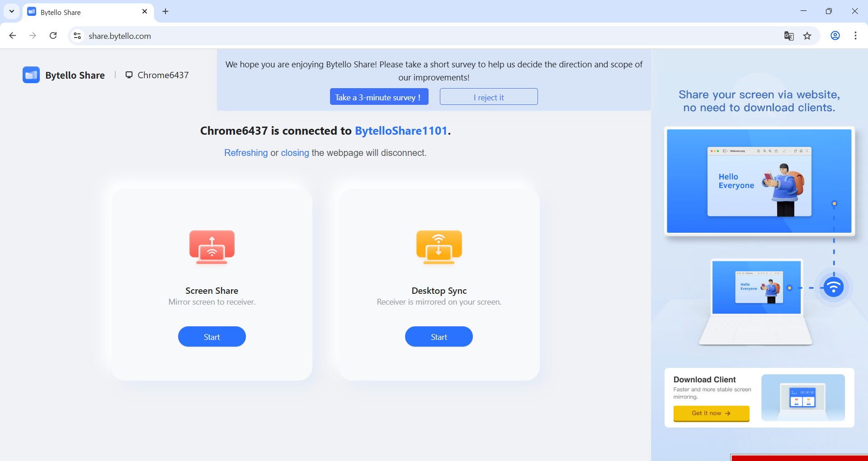
Task: Bookmark this page with star icon
Action: click(x=807, y=36)
